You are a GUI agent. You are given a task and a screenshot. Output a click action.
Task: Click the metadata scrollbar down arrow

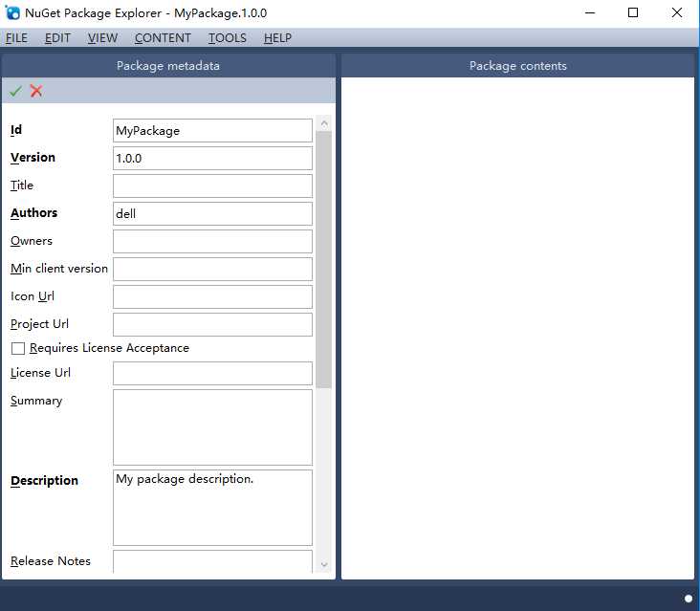click(x=324, y=564)
